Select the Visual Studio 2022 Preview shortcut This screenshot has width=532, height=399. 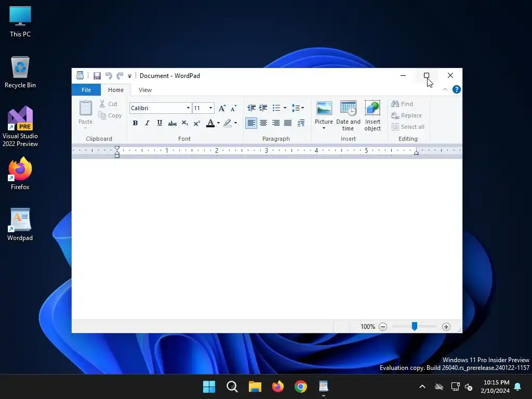coord(20,126)
